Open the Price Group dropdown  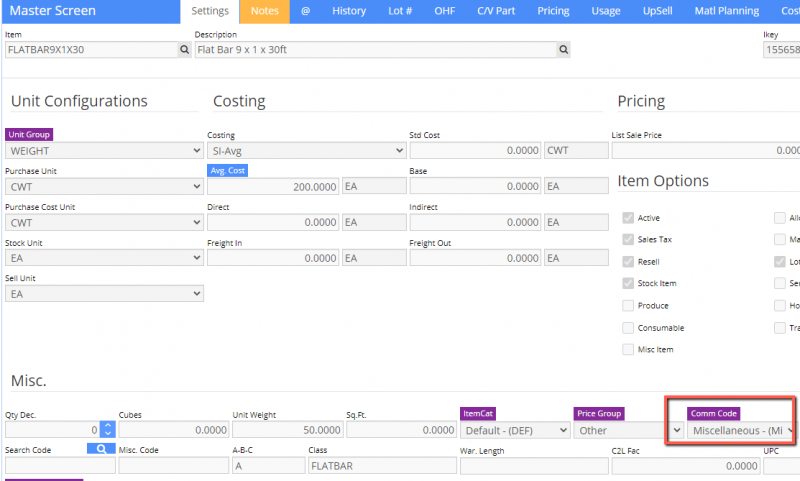click(628, 430)
